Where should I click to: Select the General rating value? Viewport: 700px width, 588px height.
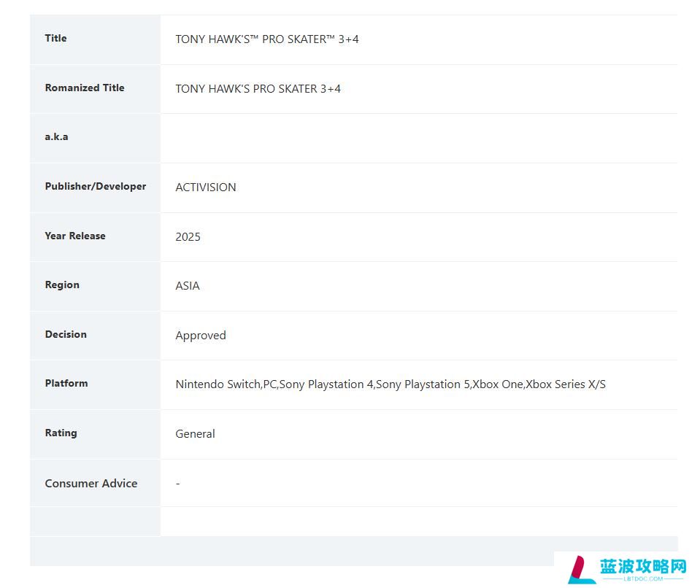click(x=195, y=434)
